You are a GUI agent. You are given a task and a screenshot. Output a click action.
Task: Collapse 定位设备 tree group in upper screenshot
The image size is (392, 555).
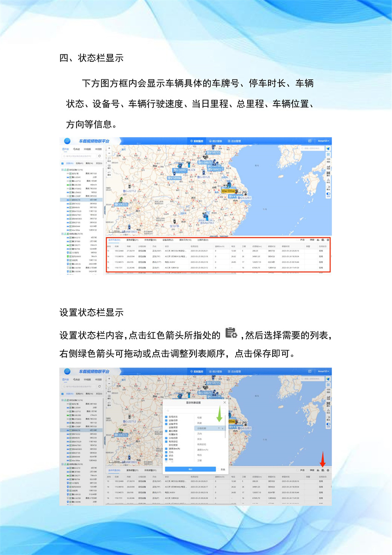pyautogui.click(x=63, y=170)
